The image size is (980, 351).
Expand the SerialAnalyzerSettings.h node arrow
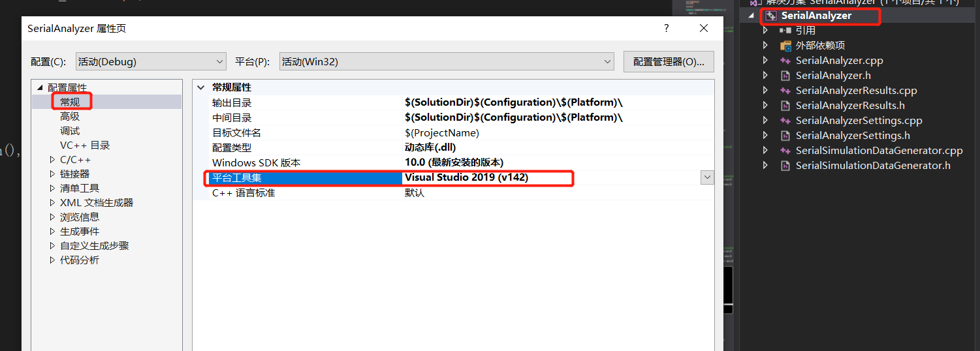click(x=766, y=136)
